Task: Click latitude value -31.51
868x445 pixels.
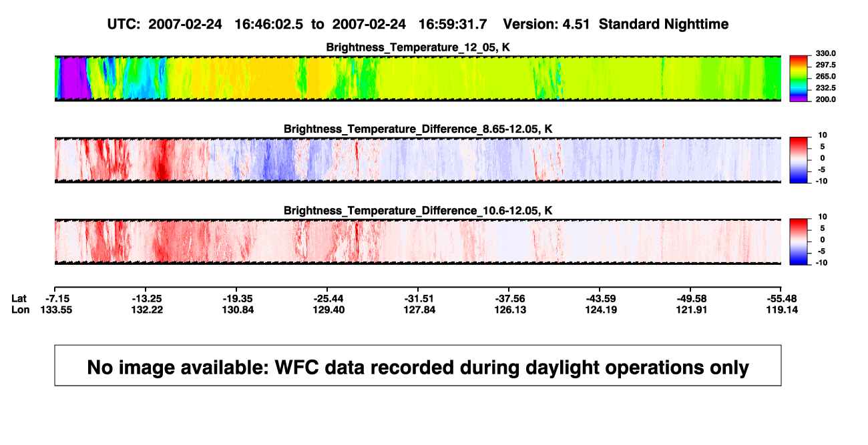Action: [x=418, y=298]
